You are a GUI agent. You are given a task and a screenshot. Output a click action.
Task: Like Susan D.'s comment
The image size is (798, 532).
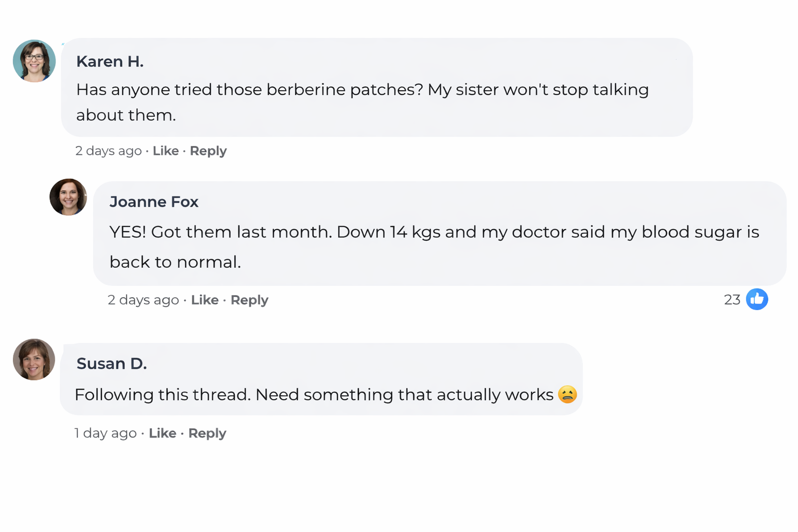163,433
